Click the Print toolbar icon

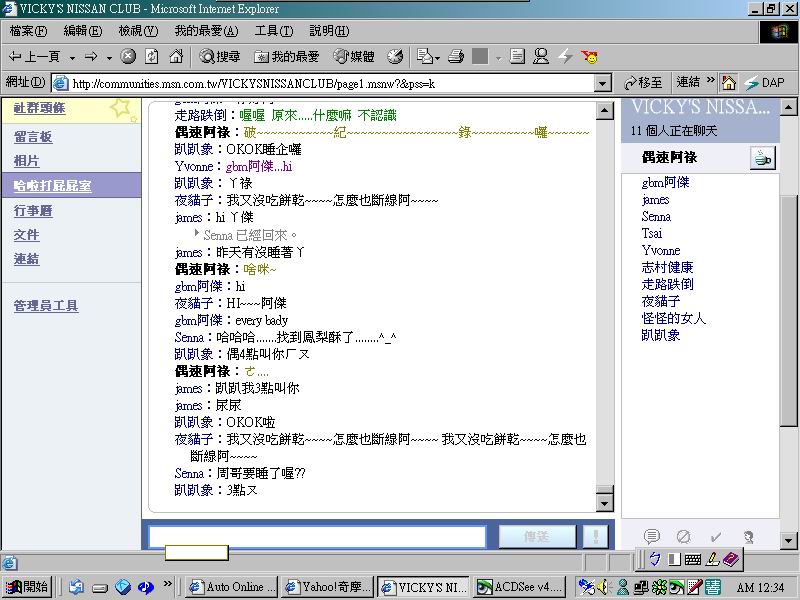point(456,57)
